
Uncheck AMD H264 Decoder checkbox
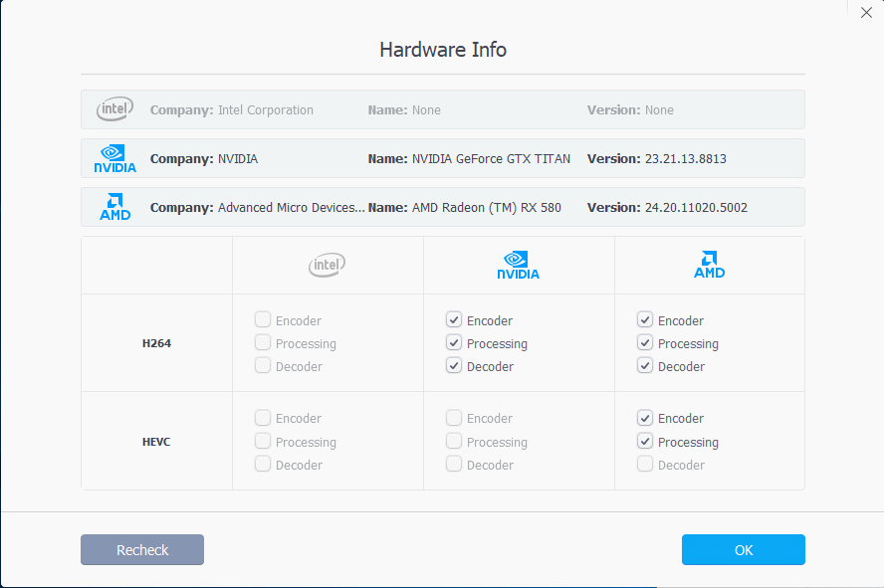tap(645, 365)
